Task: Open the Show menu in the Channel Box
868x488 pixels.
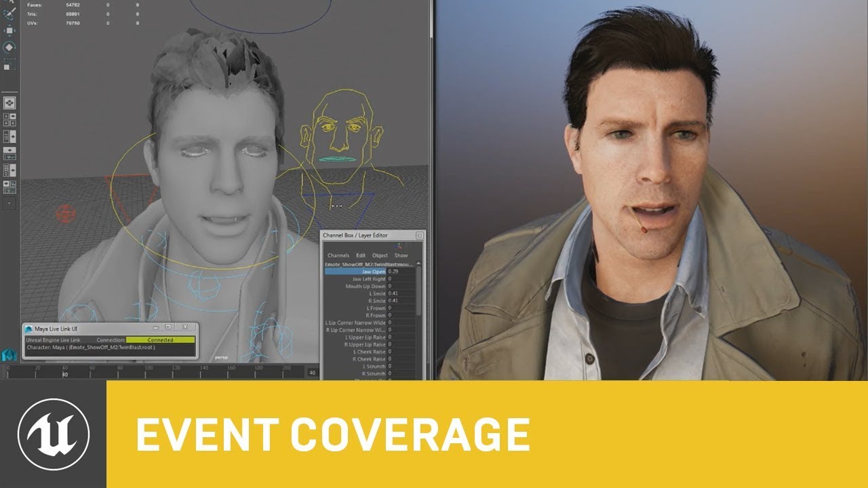Action: tap(401, 256)
